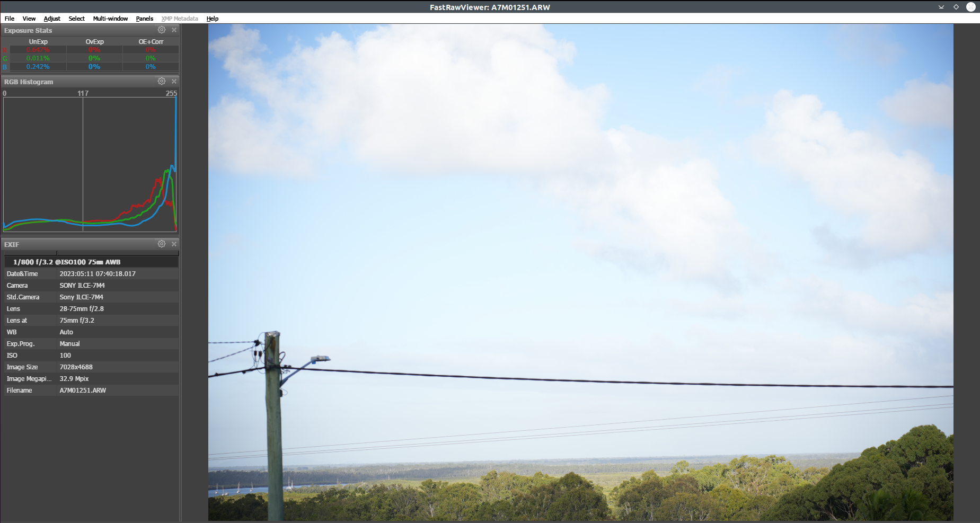The image size is (980, 523).
Task: Open the Select menu
Action: point(77,19)
